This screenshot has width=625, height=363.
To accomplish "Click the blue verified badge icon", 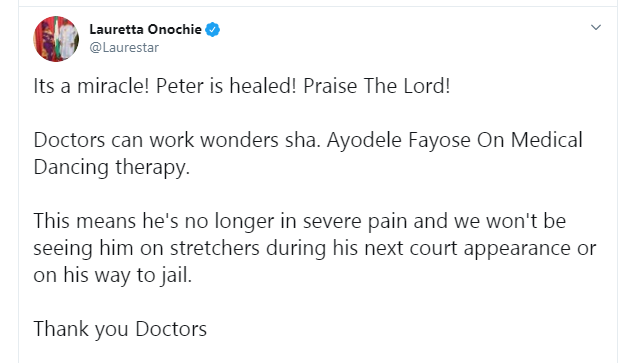I will tap(212, 29).
